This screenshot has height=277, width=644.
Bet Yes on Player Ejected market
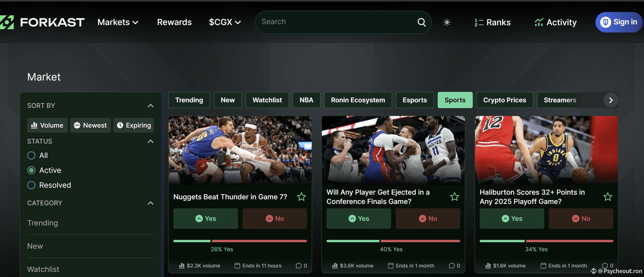click(359, 219)
